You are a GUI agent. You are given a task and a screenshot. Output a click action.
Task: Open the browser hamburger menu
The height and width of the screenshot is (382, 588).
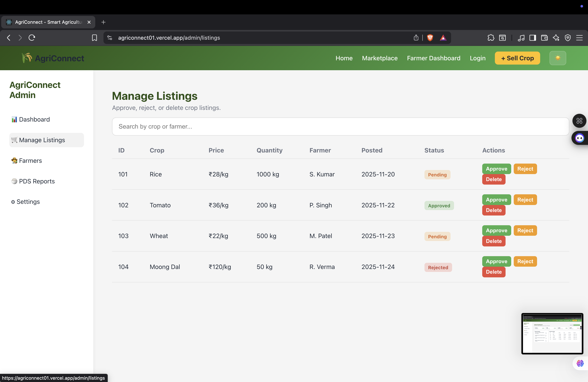(579, 38)
